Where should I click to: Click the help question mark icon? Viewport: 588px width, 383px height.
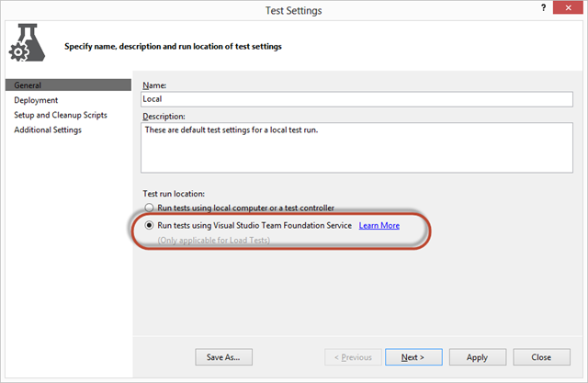click(543, 7)
